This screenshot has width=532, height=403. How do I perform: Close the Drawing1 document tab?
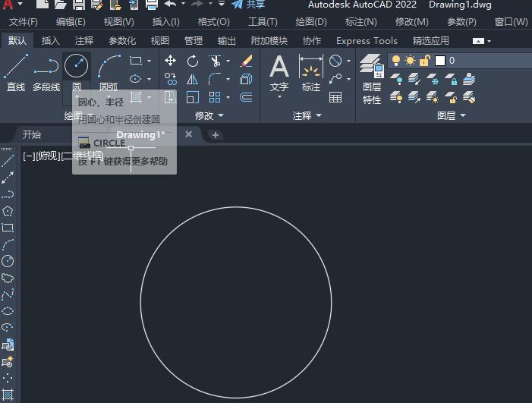(189, 134)
